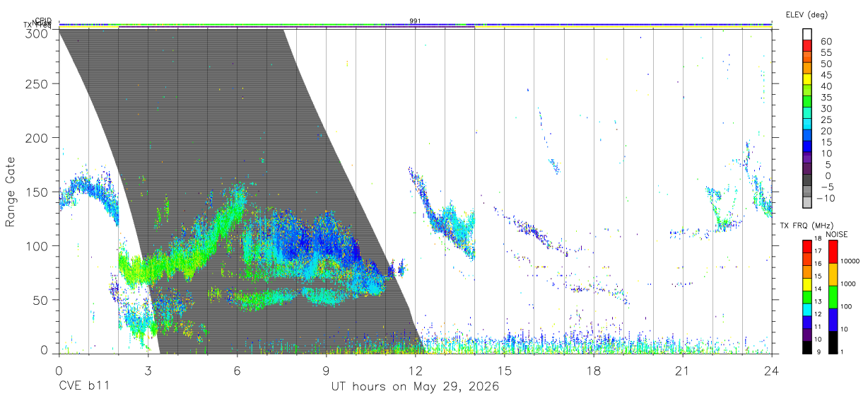This screenshot has width=868, height=401.
Task: Click the '18' tick on the UT hours axis
Action: (593, 371)
